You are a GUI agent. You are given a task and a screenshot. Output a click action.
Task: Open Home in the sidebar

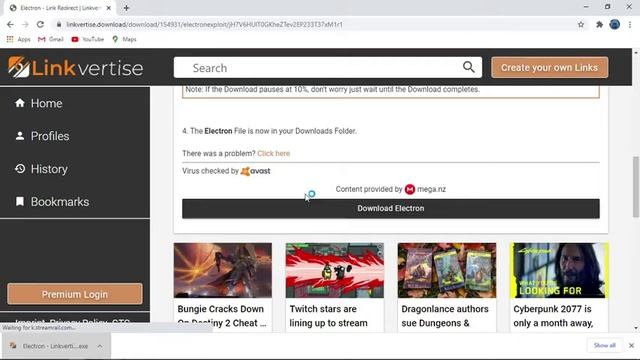(x=39, y=103)
